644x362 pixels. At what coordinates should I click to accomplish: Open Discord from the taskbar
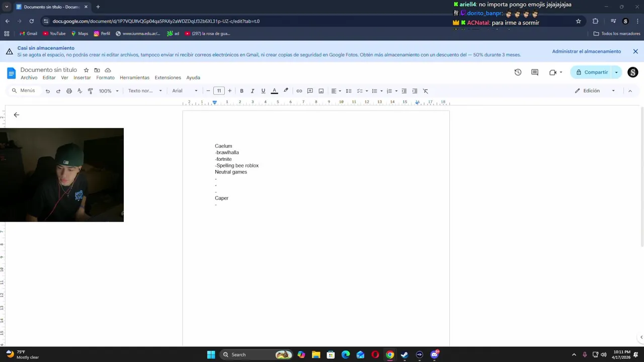click(434, 354)
